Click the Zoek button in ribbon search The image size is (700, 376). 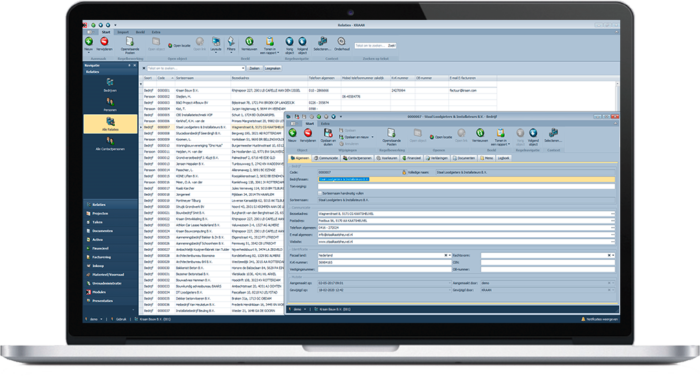tap(392, 46)
